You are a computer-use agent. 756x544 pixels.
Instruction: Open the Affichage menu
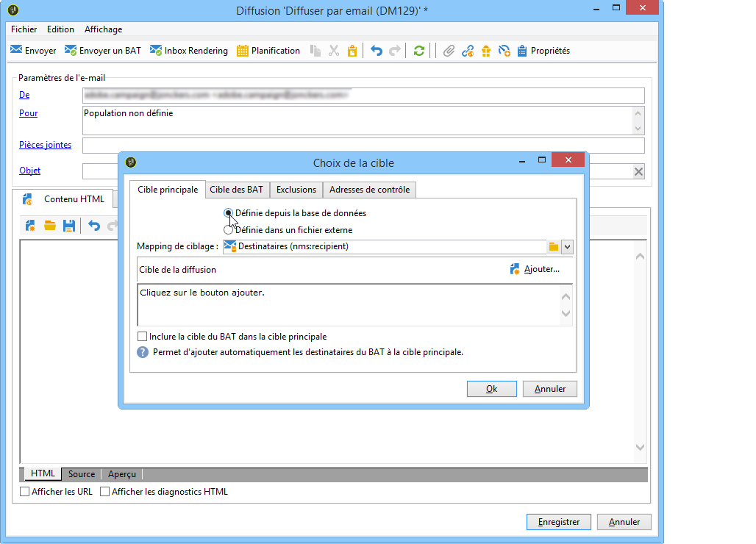click(103, 29)
